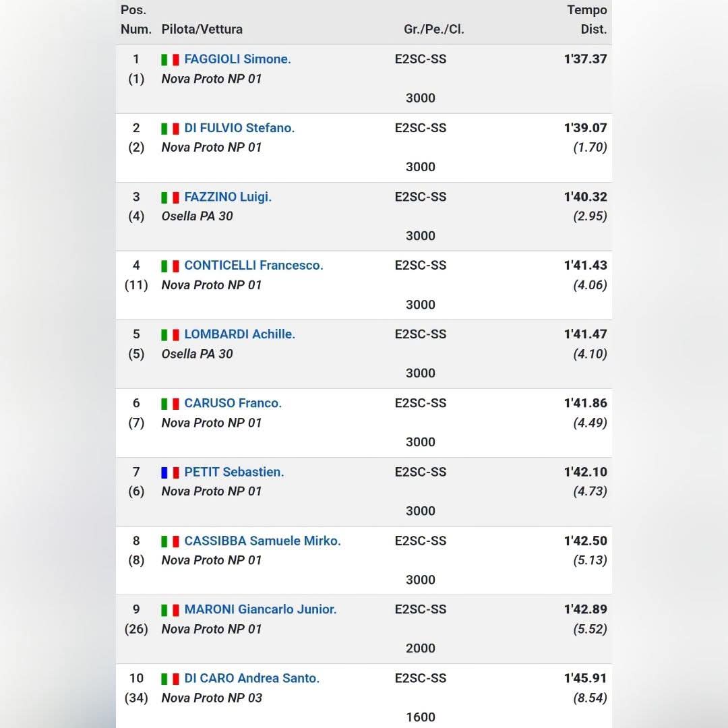The width and height of the screenshot is (728, 728).
Task: Click the French flag beside PETIT Sebastien
Action: pyautogui.click(x=170, y=473)
